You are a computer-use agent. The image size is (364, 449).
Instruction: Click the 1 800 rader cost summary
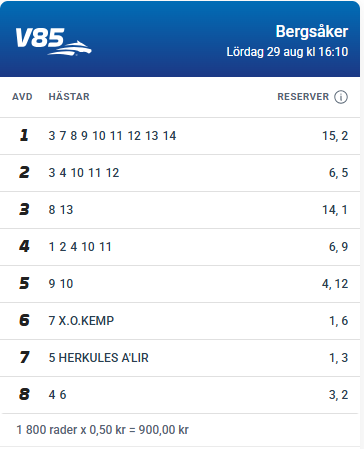click(103, 430)
